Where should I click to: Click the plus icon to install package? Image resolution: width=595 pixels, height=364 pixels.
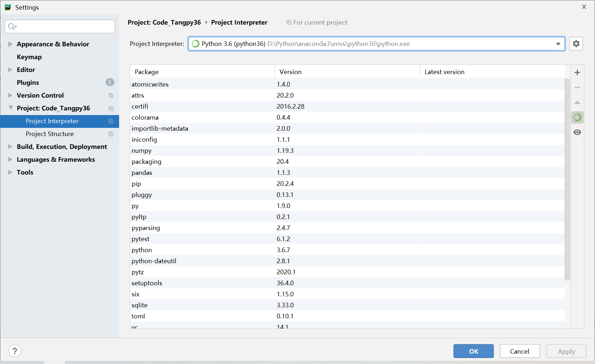[577, 73]
